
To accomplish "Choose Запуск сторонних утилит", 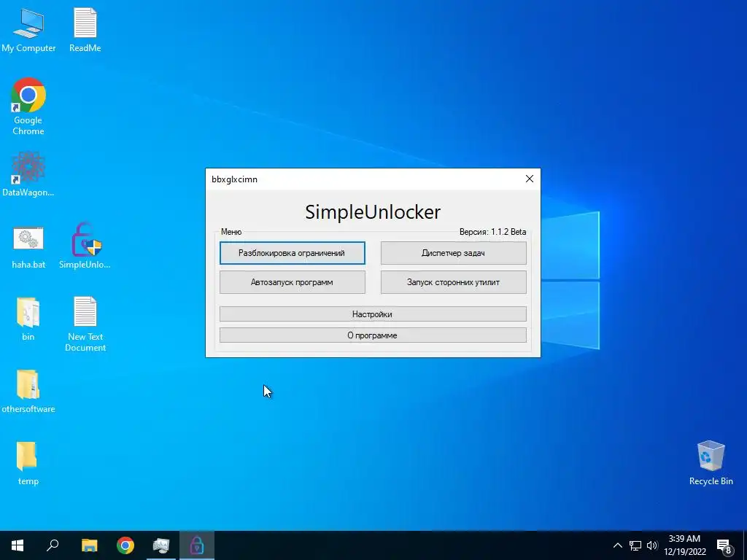I will pos(454,282).
